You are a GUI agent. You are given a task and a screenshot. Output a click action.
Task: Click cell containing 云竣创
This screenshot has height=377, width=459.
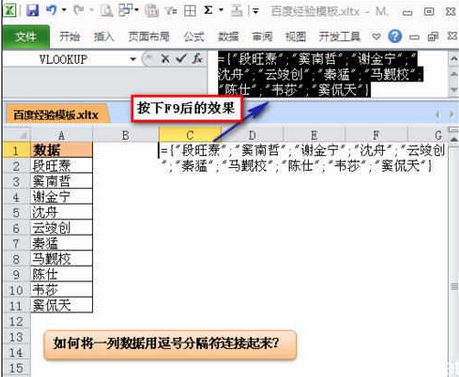pos(61,227)
